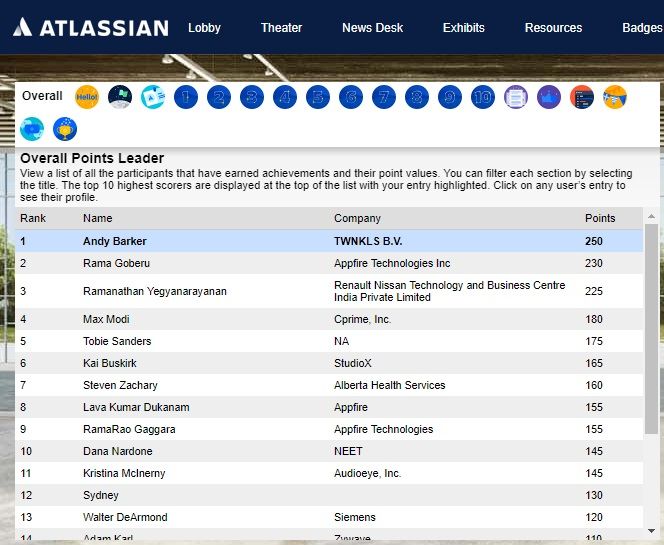
Task: Click RamaRao Gaggara in the list
Action: point(129,429)
